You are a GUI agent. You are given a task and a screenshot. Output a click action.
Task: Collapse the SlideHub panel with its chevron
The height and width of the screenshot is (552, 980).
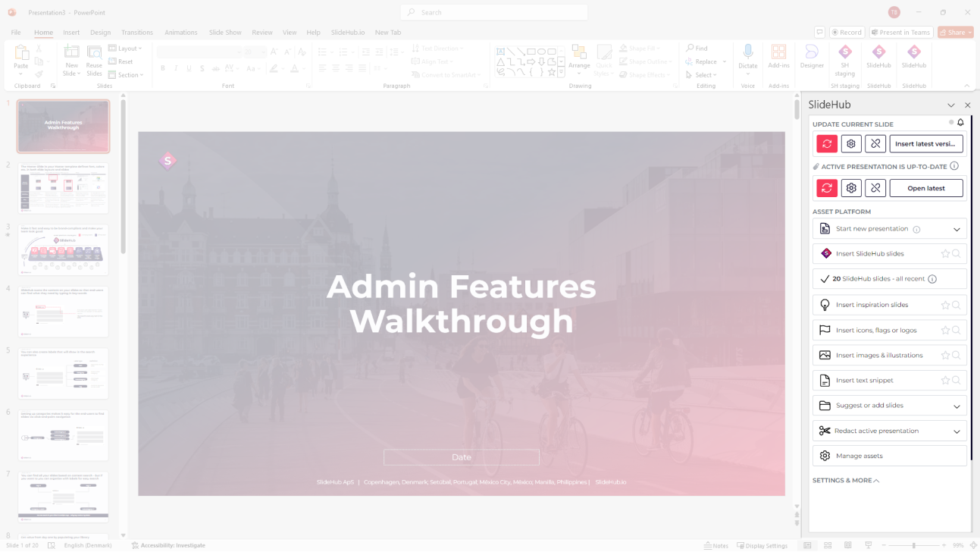(950, 105)
